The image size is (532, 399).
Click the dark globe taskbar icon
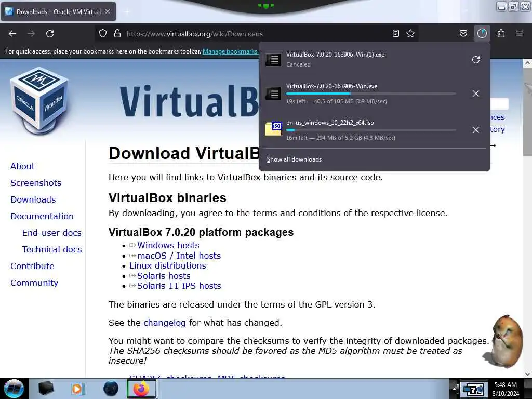111,389
